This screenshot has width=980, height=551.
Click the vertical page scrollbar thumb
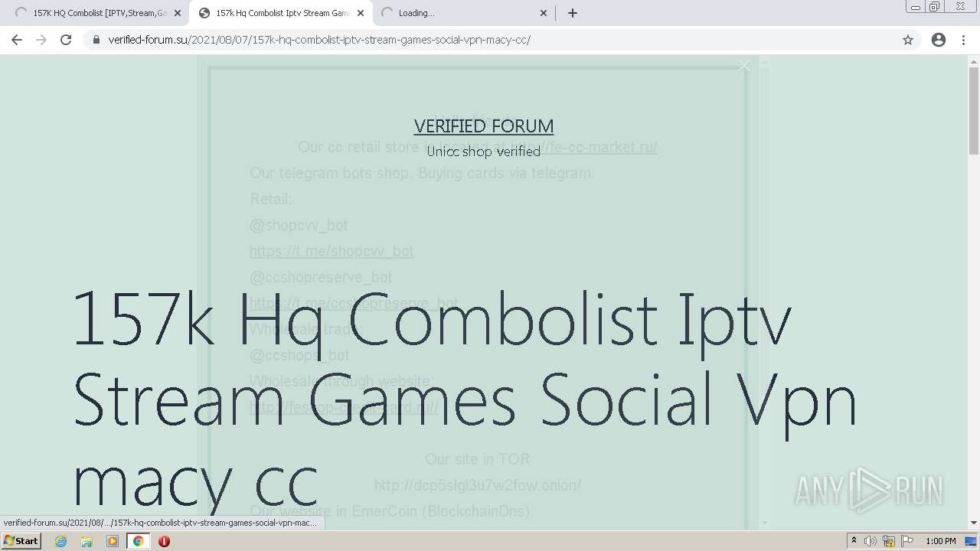[x=974, y=111]
